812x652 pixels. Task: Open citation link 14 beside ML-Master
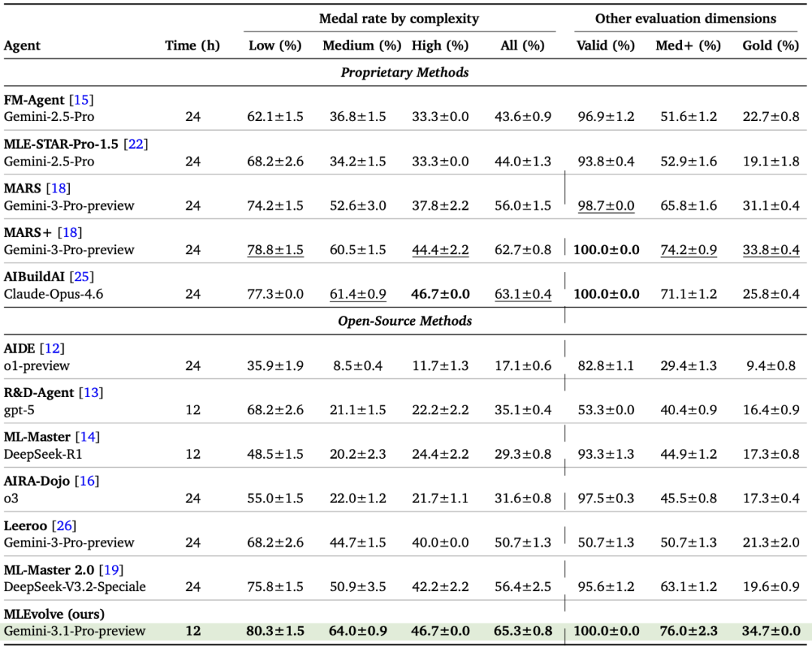point(87,437)
